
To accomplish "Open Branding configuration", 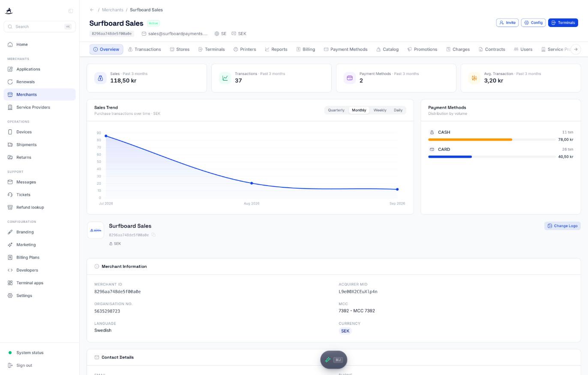I will 39,232.
